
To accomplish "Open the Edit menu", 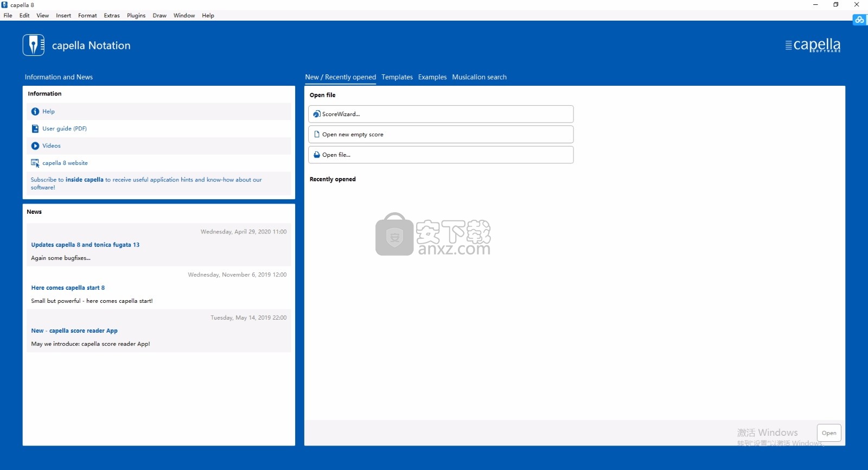I will (x=24, y=15).
